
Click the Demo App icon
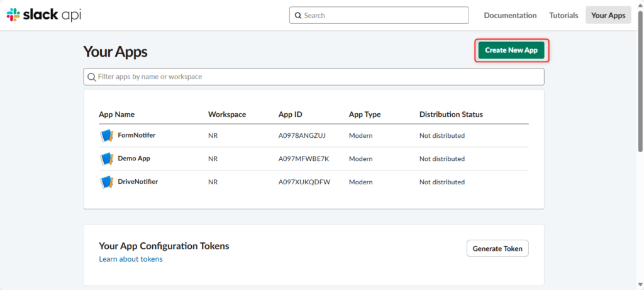[x=107, y=159]
